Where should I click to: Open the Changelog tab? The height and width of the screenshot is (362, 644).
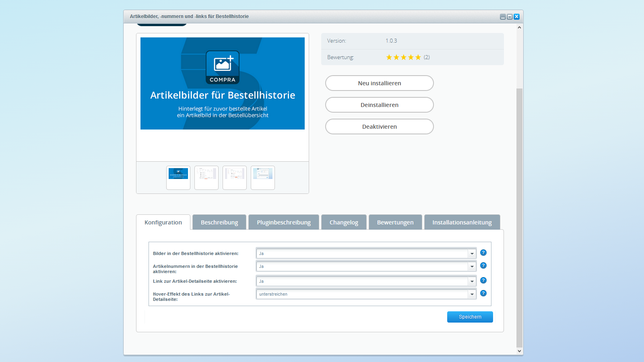[344, 222]
